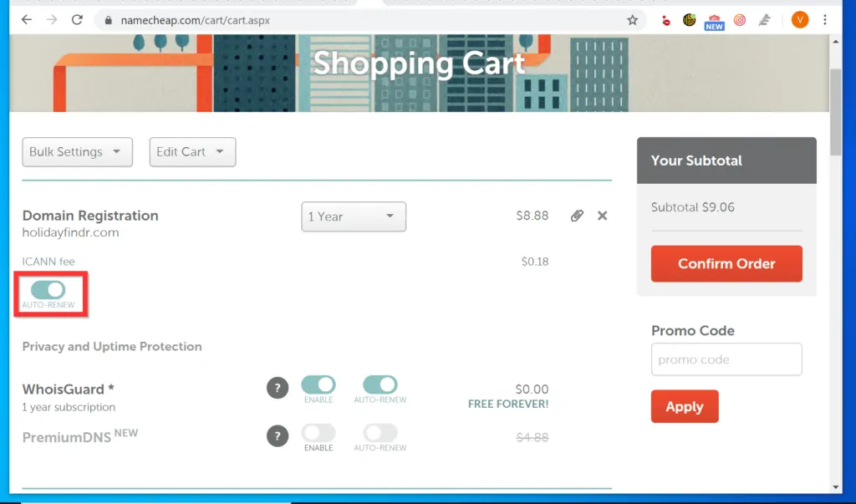Open Bulk Settings dropdown
The image size is (856, 504).
point(78,152)
